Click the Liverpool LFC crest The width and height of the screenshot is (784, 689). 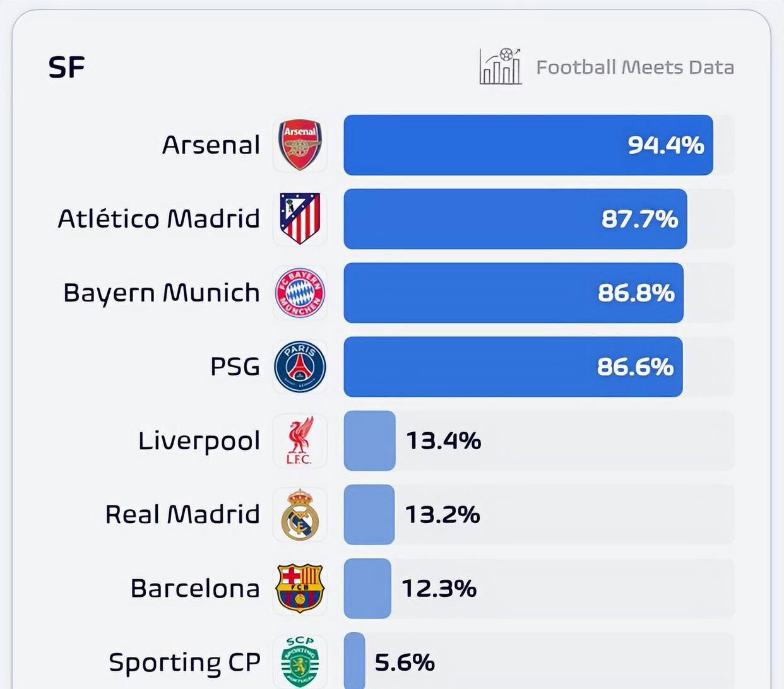click(300, 440)
